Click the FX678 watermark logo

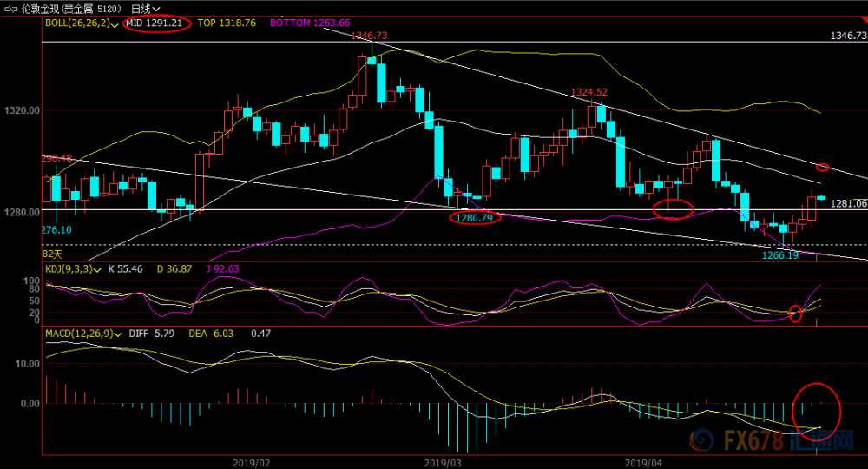771,440
